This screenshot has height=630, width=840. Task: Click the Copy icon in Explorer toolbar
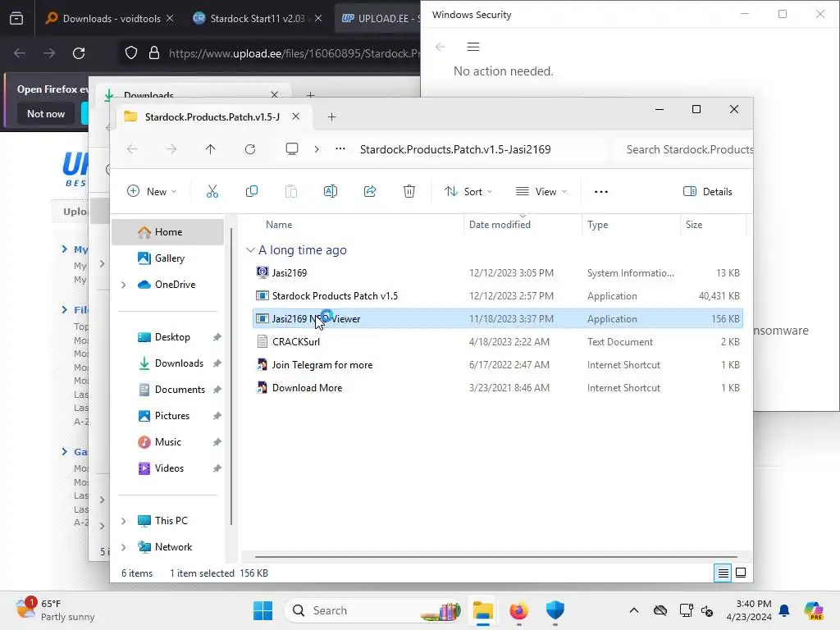pyautogui.click(x=251, y=191)
